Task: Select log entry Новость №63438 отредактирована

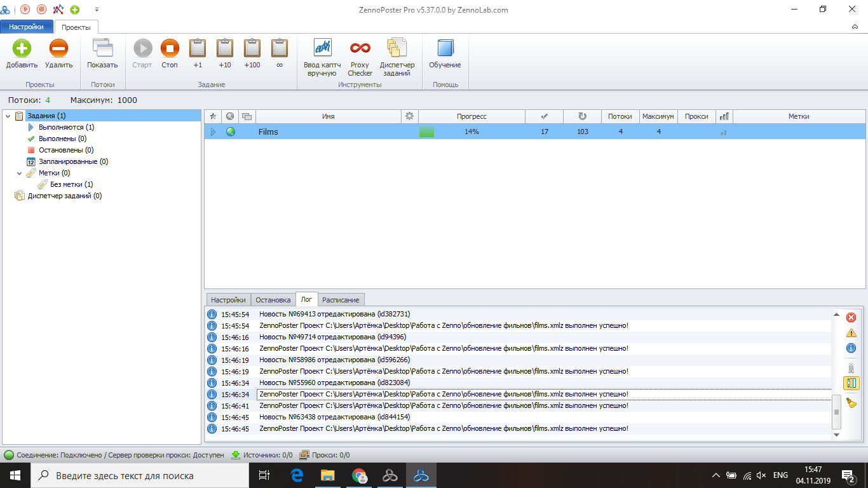Action: [x=335, y=417]
